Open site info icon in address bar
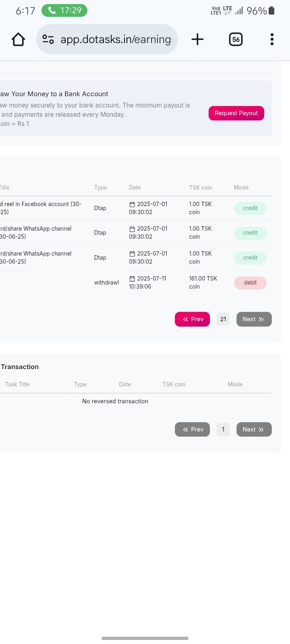The image size is (290, 644). coord(48,39)
